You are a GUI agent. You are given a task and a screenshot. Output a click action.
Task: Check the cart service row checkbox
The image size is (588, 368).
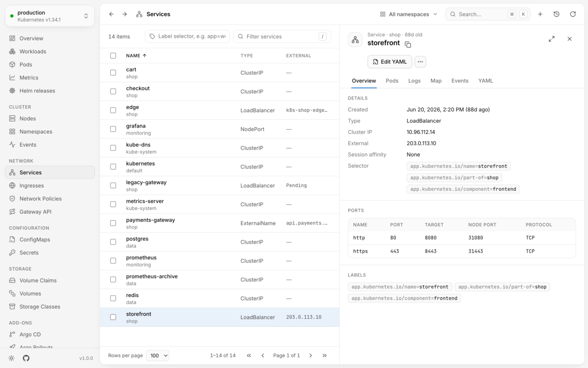[x=113, y=73]
